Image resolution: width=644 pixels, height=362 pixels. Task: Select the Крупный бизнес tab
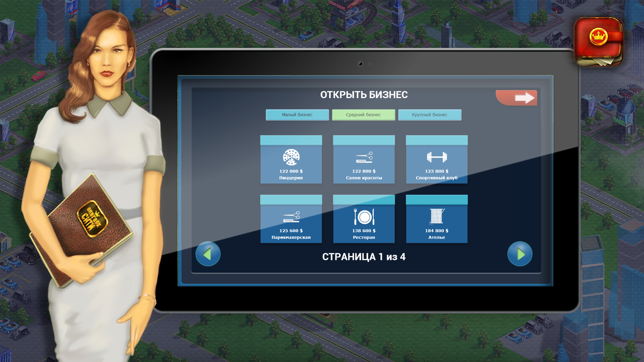pos(429,115)
